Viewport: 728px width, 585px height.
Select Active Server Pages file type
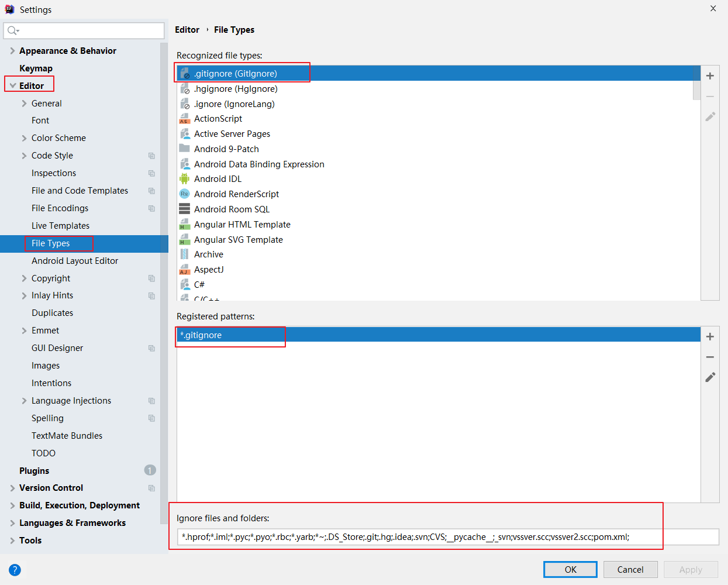(232, 134)
